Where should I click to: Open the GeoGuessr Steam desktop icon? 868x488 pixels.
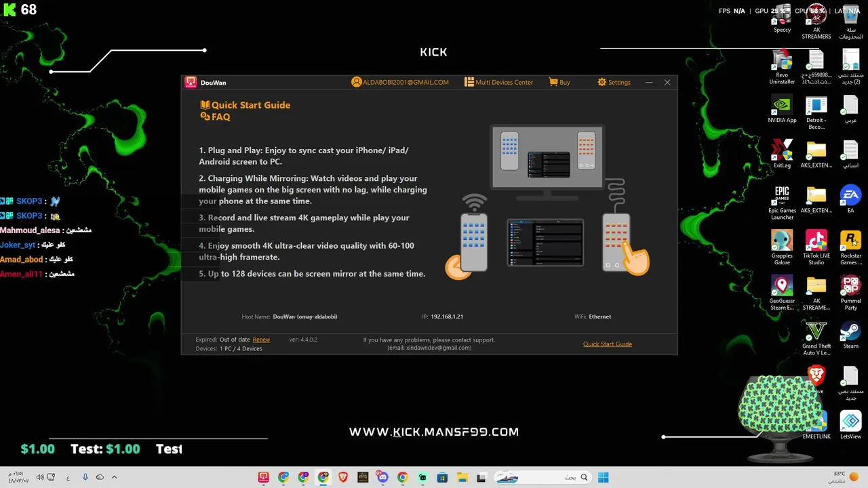[x=782, y=293]
